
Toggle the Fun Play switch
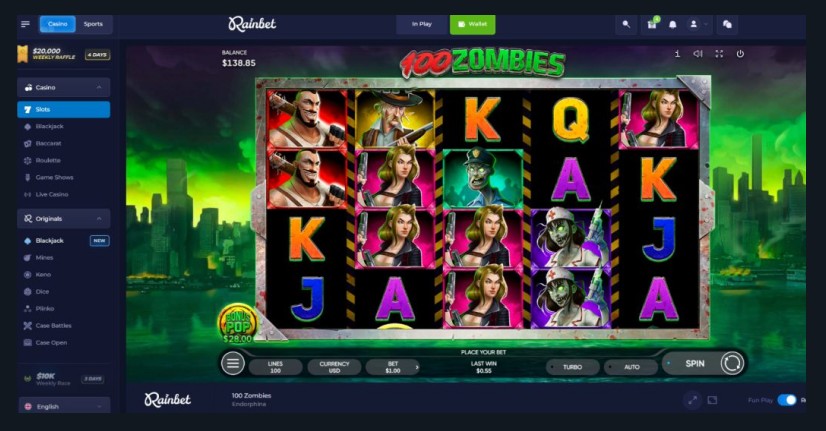point(787,400)
